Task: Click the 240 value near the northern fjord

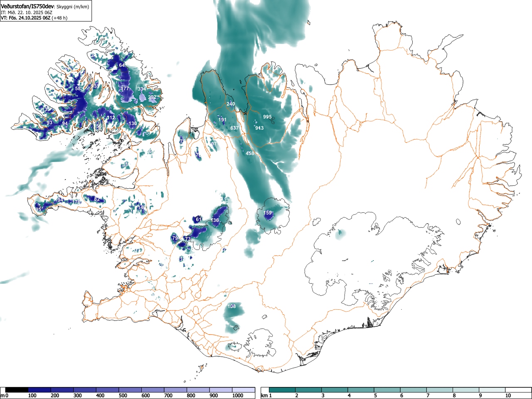Action: pyautogui.click(x=231, y=104)
